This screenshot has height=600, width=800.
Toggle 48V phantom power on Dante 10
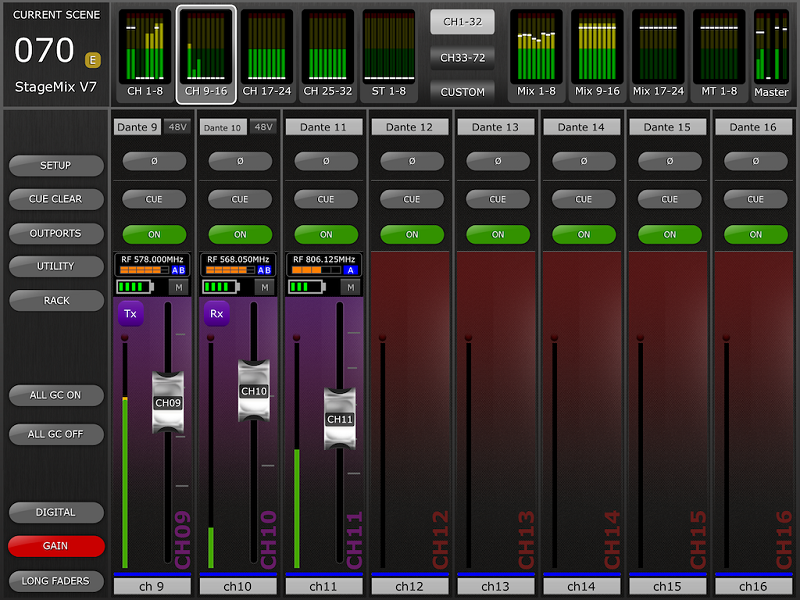click(263, 127)
